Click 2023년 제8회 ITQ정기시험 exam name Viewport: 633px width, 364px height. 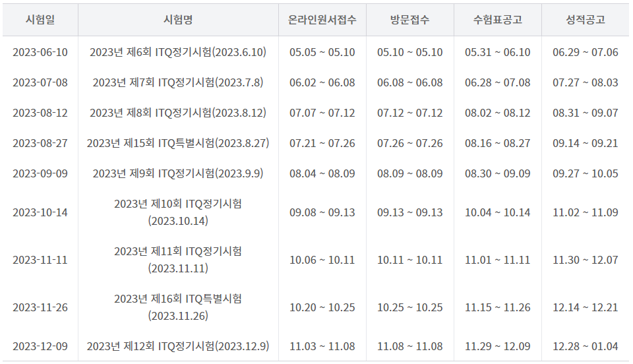pos(178,113)
